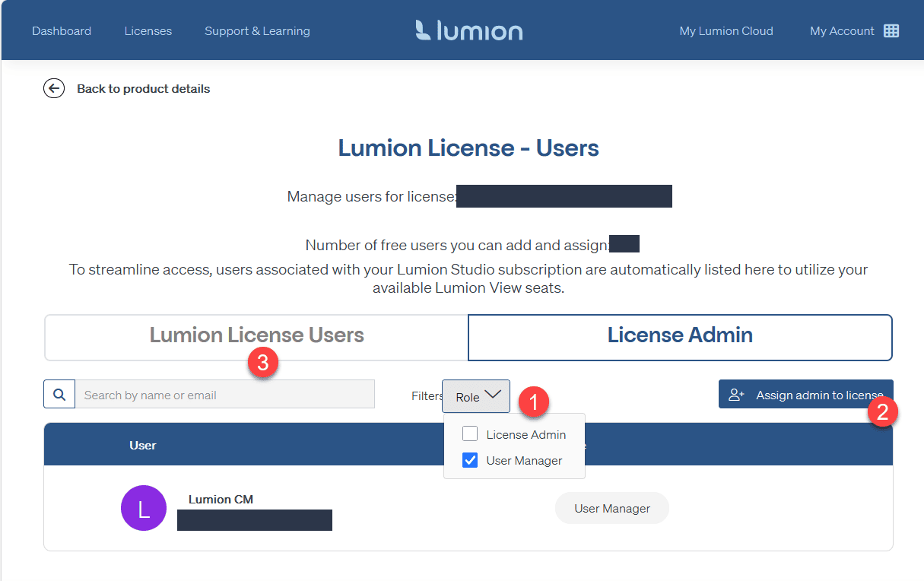Select the License Admin tab
The width and height of the screenshot is (924, 581).
680,336
